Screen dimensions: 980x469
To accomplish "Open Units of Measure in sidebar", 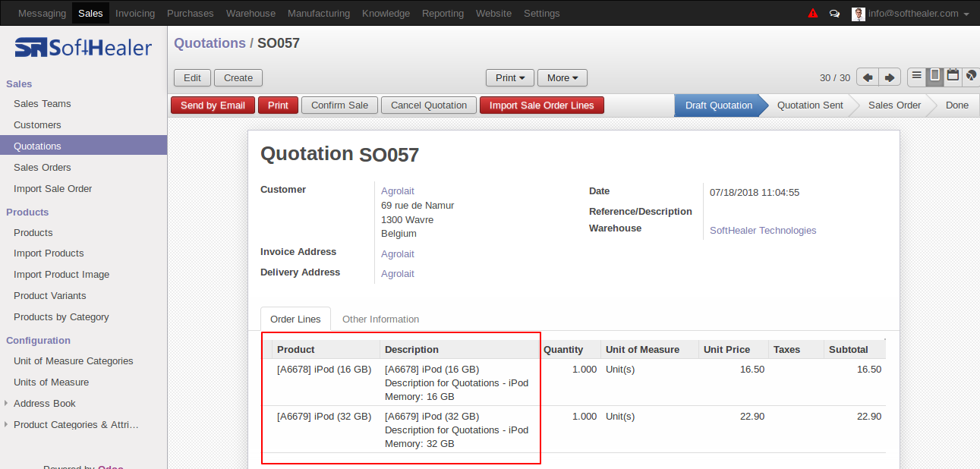I will 52,382.
